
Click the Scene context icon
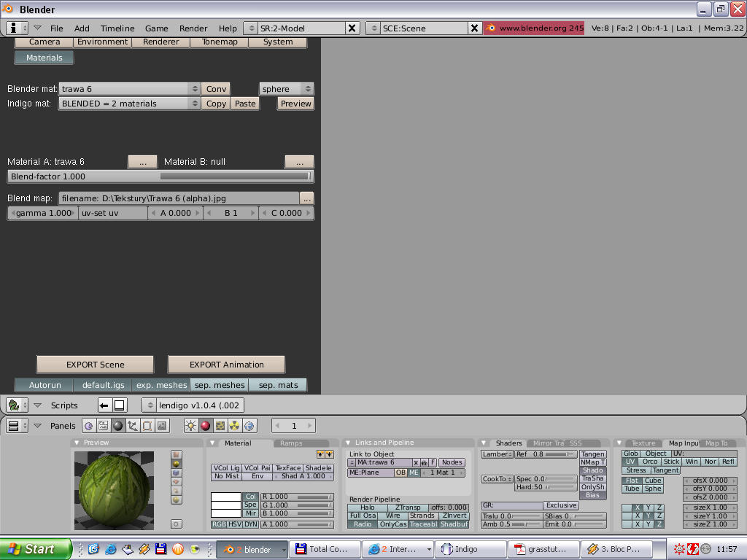coord(161,426)
